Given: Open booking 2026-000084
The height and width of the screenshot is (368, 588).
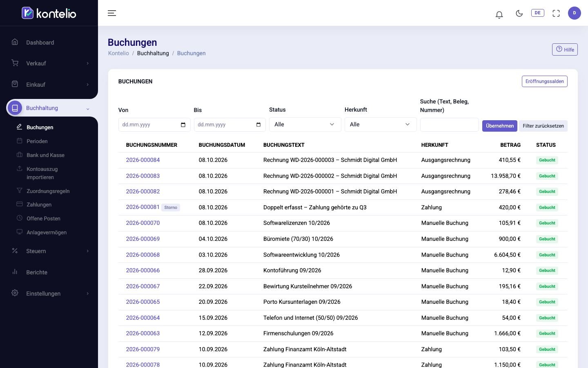Looking at the screenshot, I should (x=143, y=160).
